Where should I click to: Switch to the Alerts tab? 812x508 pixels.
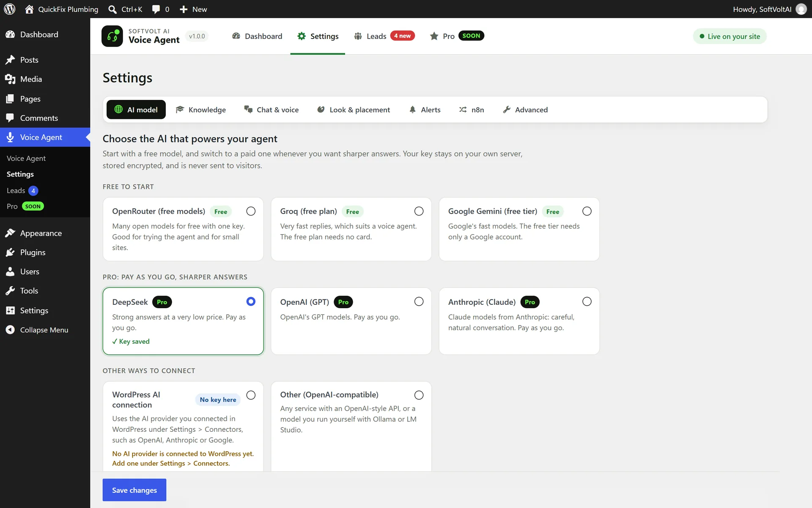(x=425, y=110)
